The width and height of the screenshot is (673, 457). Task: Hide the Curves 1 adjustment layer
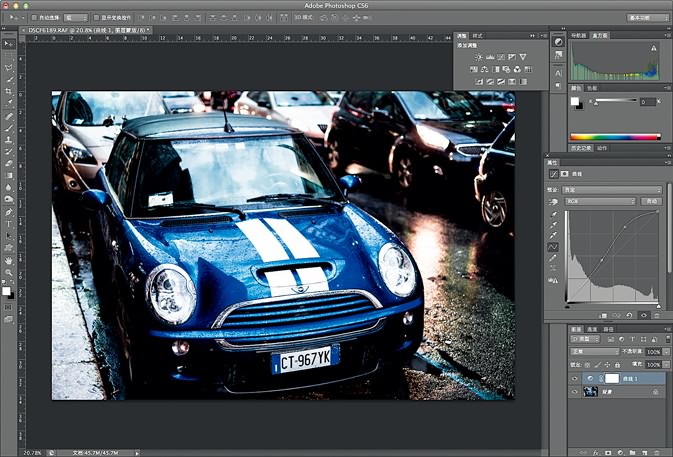coord(575,378)
